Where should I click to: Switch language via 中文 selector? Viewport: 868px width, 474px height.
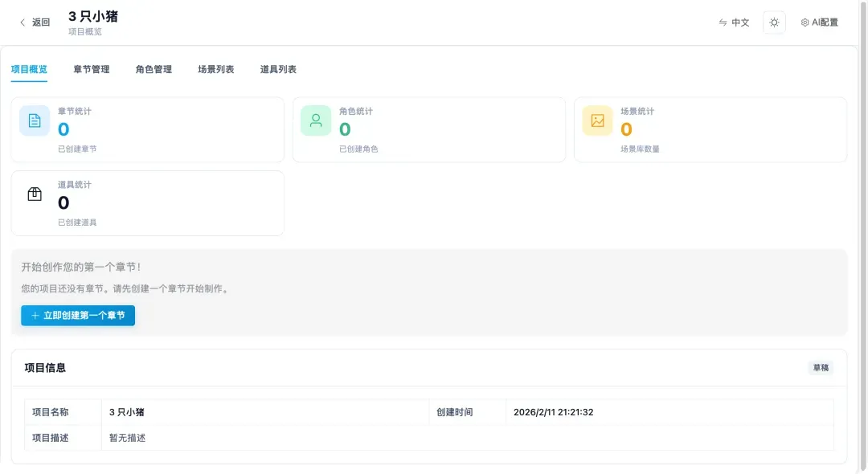coord(739,22)
